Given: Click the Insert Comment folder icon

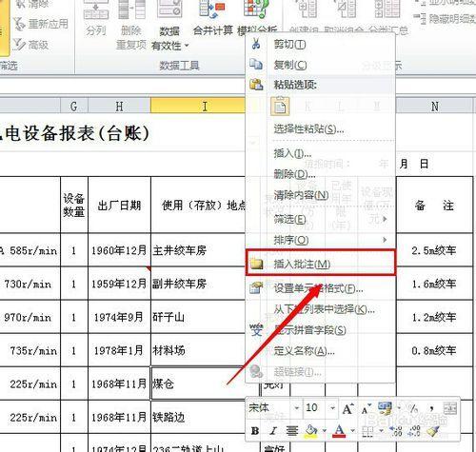Looking at the screenshot, I should coord(256,264).
